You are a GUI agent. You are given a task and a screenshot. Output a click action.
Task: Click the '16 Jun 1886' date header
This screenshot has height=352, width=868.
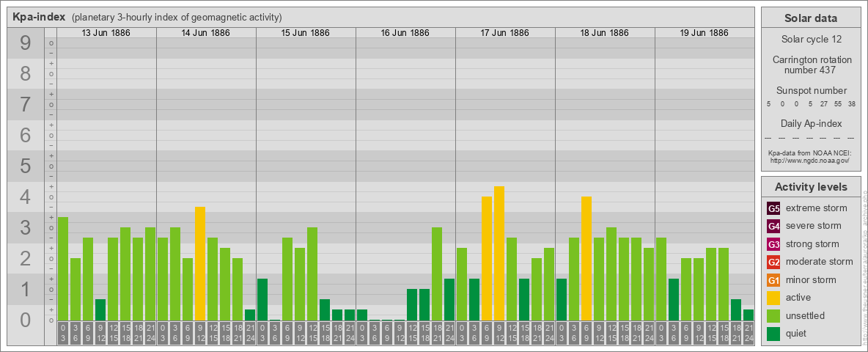tap(405, 33)
